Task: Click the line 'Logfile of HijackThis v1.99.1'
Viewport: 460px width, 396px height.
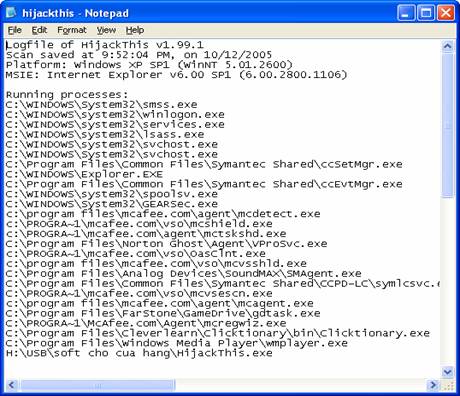Action: (104, 45)
